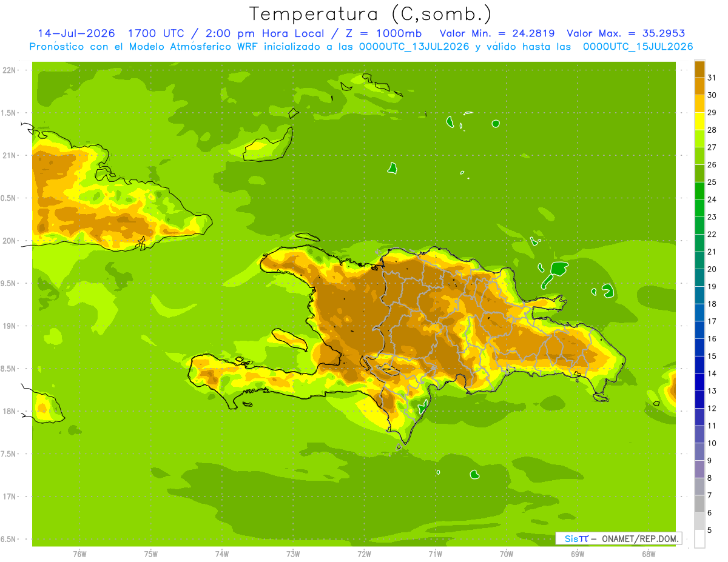Click the dark brown swatch above legend 31

[x=699, y=69]
